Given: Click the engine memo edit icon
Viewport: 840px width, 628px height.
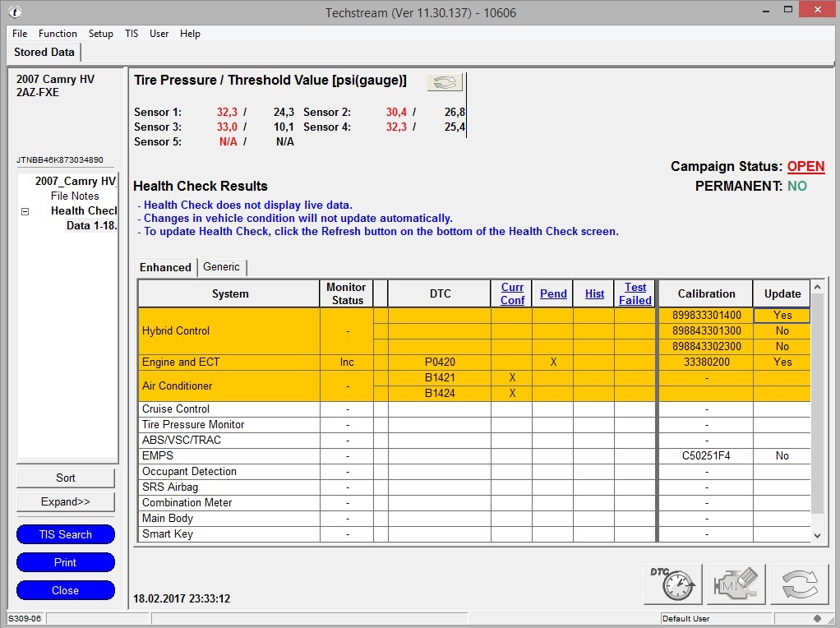Looking at the screenshot, I should (x=736, y=584).
